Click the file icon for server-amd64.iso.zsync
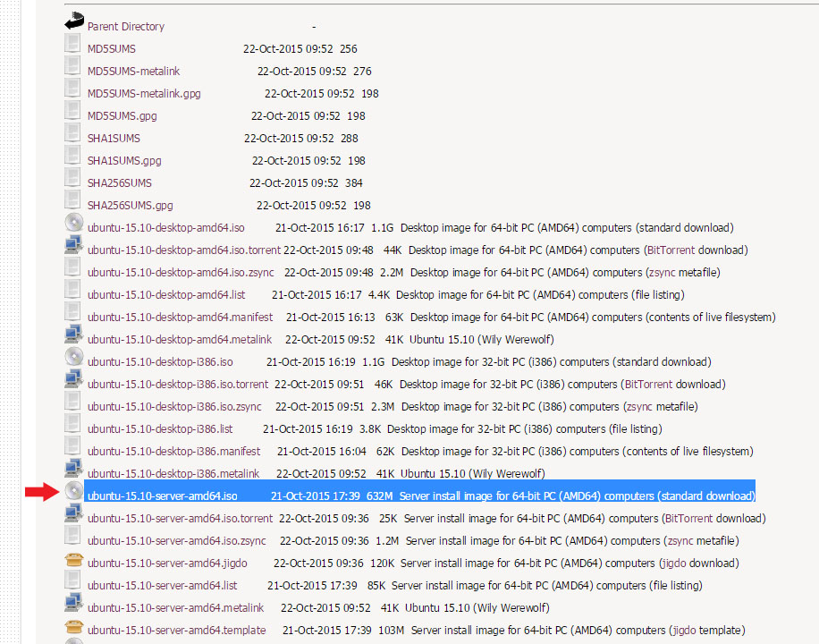This screenshot has height=644, width=819. pos(72,535)
